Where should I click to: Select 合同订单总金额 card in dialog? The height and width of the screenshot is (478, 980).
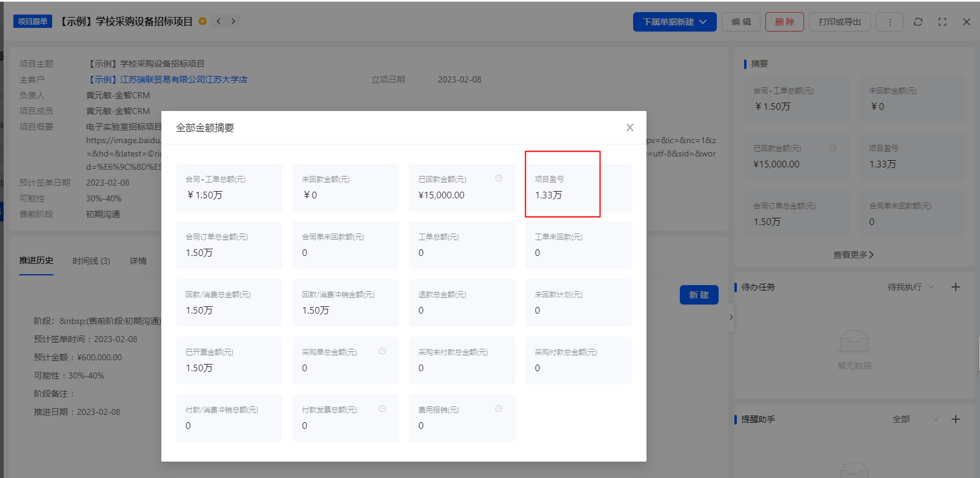point(229,245)
